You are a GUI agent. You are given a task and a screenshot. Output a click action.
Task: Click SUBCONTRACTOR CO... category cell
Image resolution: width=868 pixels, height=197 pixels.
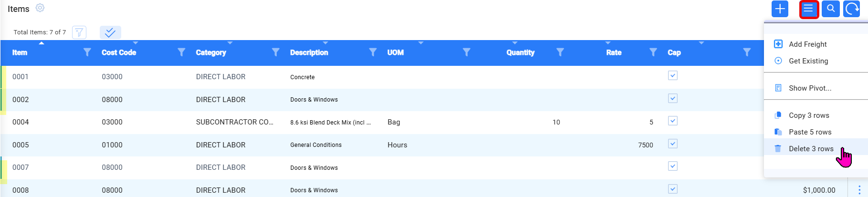point(235,122)
